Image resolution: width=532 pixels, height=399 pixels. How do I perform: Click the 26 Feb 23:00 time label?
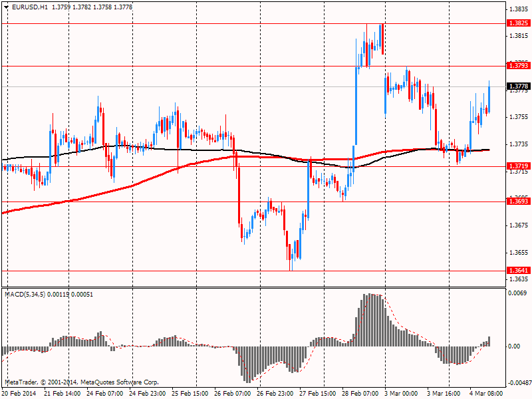(275, 394)
